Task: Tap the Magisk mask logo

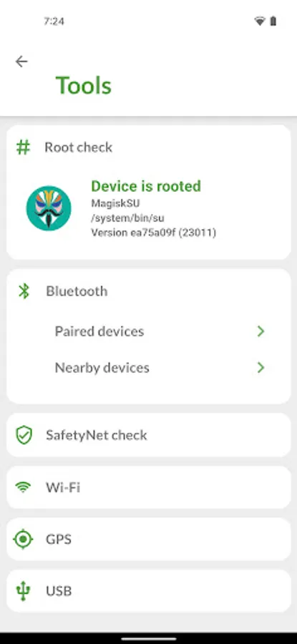Action: point(49,208)
